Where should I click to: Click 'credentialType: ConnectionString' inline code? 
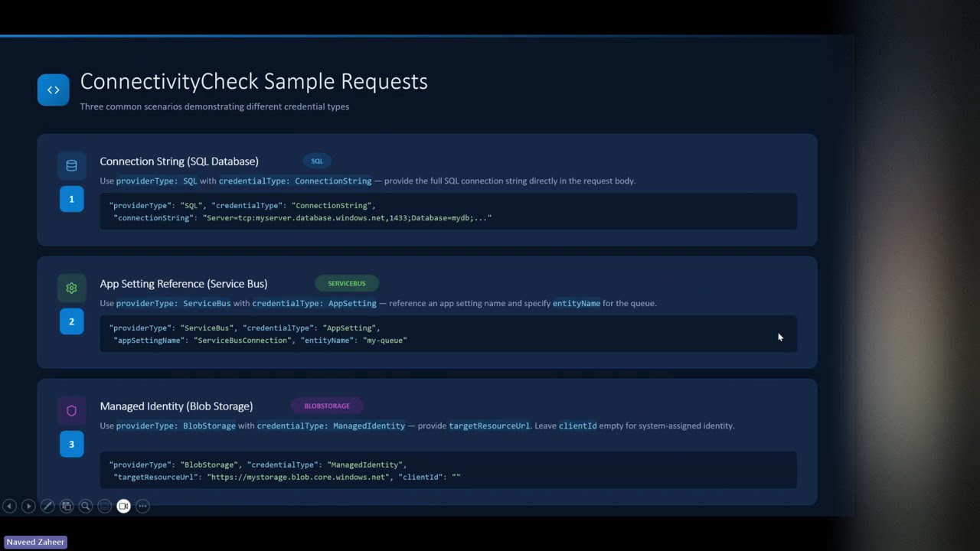tap(295, 181)
